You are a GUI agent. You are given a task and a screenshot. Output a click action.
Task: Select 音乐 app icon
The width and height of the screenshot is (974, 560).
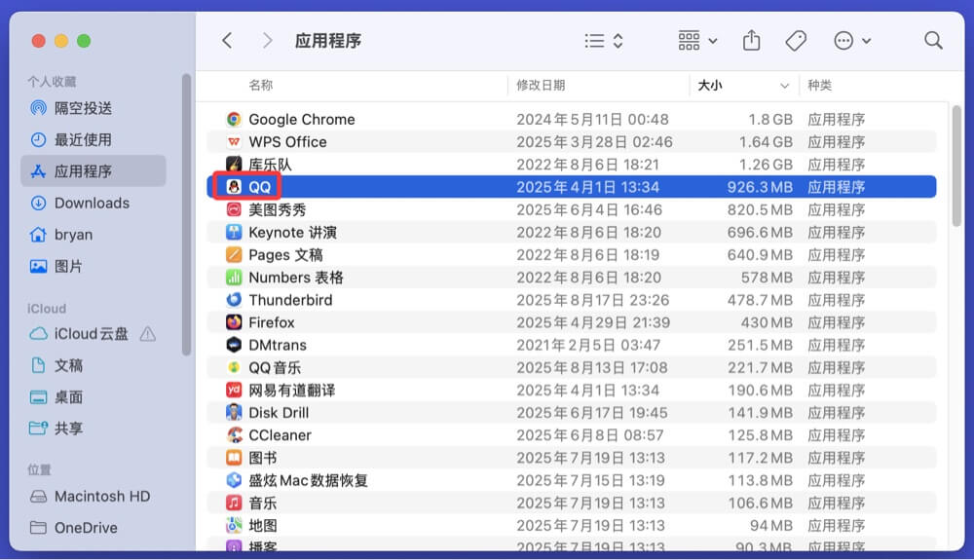pyautogui.click(x=234, y=503)
